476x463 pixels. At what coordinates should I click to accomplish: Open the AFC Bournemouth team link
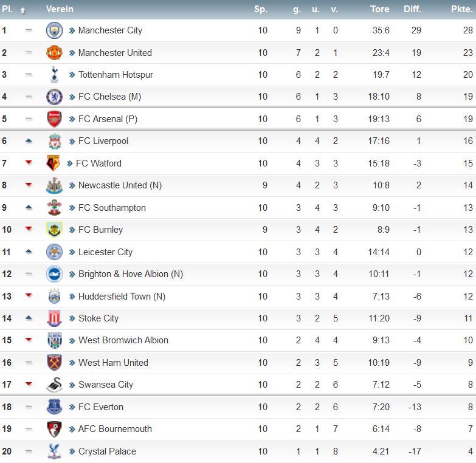click(x=115, y=429)
